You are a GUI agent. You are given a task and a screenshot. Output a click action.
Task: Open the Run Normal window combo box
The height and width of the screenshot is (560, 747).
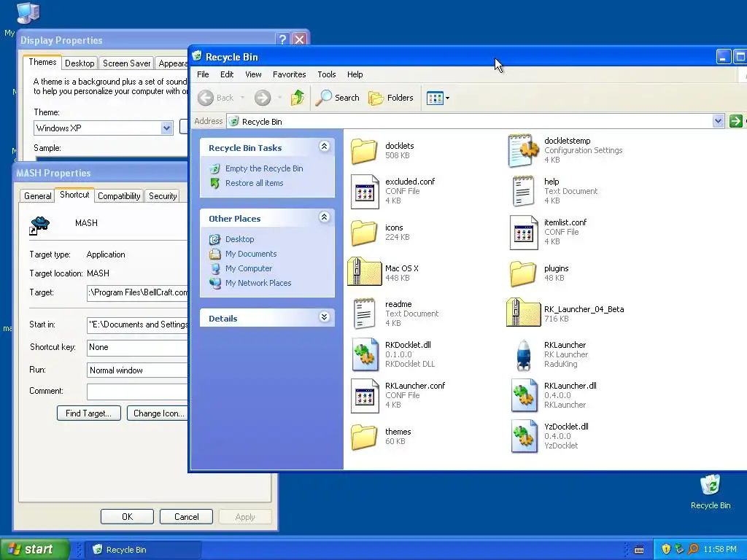point(137,370)
